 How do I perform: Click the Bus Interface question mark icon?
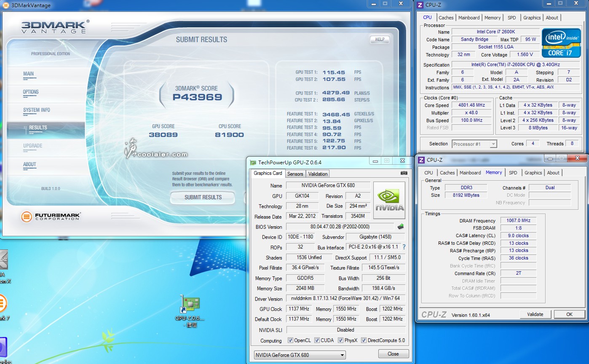pyautogui.click(x=404, y=247)
